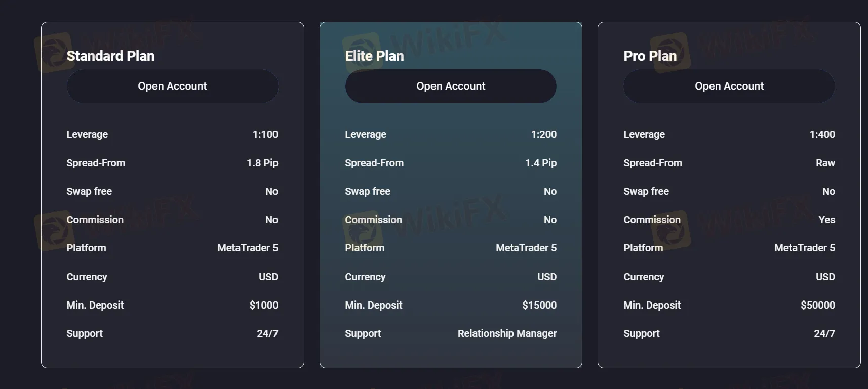The image size is (868, 389).
Task: Click the $15000 minimum deposit value
Action: [539, 305]
